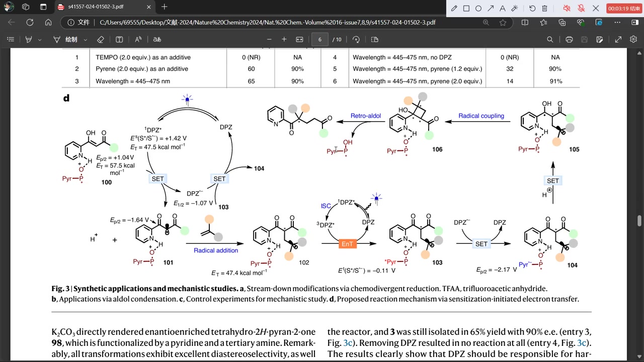Open the tab actions menu
This screenshot has width=644, height=362.
tap(43, 7)
